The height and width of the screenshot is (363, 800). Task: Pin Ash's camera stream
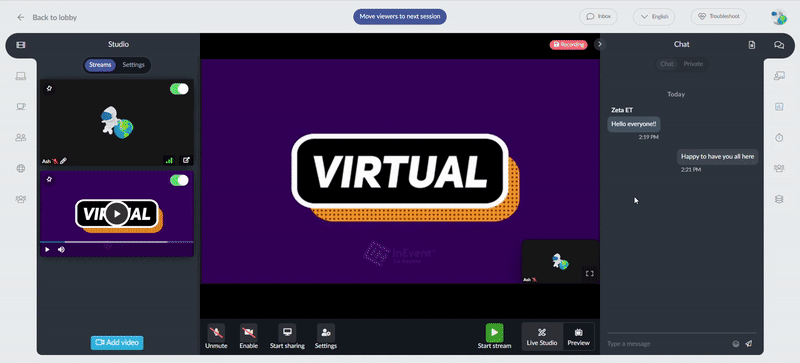49,88
